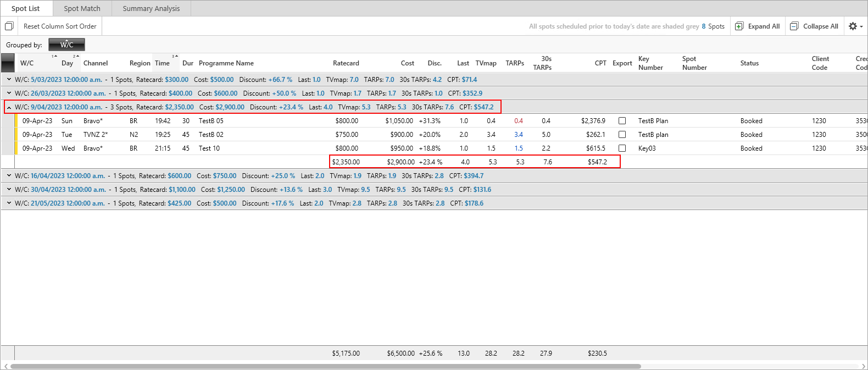868x370 pixels.
Task: Sort by the TVmap column header
Action: tap(486, 63)
